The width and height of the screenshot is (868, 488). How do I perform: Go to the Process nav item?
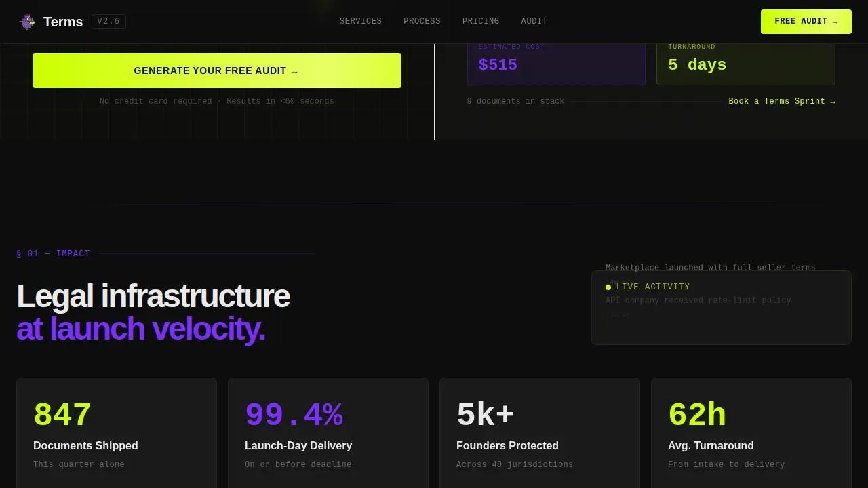[x=422, y=22]
